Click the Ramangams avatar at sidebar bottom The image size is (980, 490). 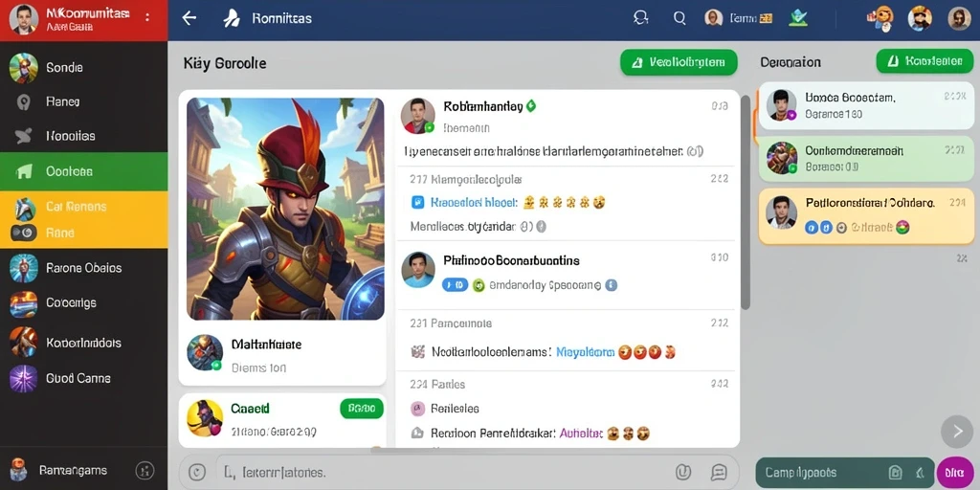pyautogui.click(x=19, y=470)
